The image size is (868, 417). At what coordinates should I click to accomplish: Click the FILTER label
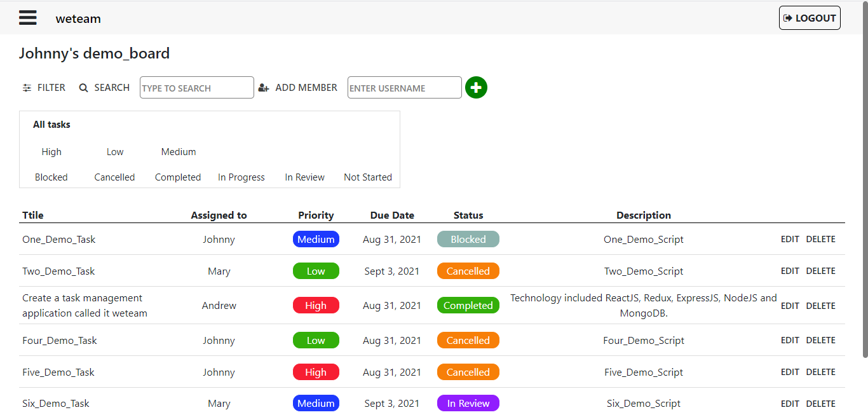[51, 88]
